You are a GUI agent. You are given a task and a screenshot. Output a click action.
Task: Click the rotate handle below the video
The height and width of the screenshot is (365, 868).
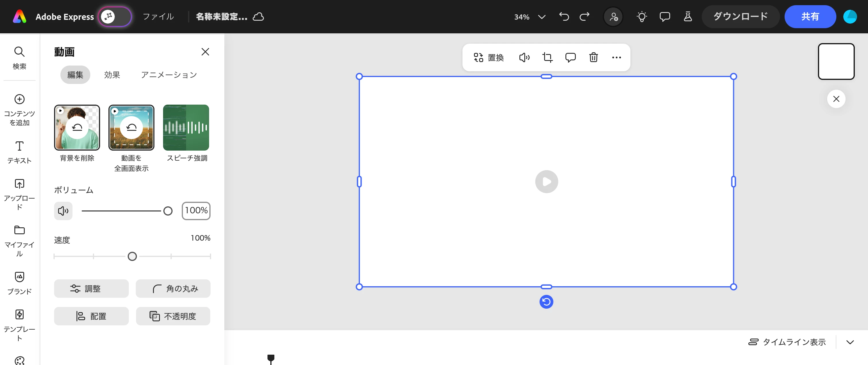pyautogui.click(x=546, y=302)
